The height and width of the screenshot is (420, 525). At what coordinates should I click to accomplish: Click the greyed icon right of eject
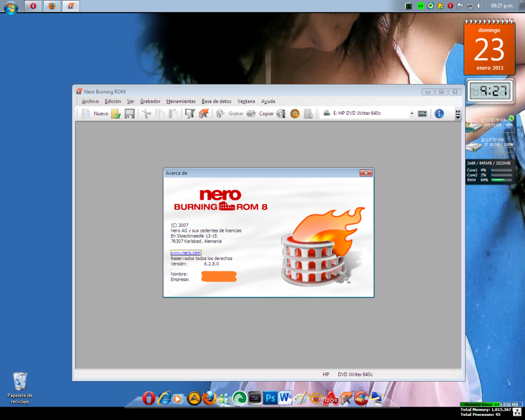coord(308,113)
